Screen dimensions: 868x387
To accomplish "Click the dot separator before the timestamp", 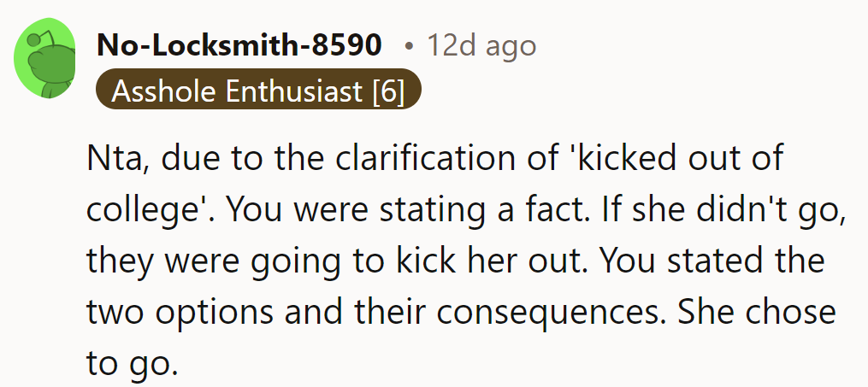I will (x=409, y=45).
